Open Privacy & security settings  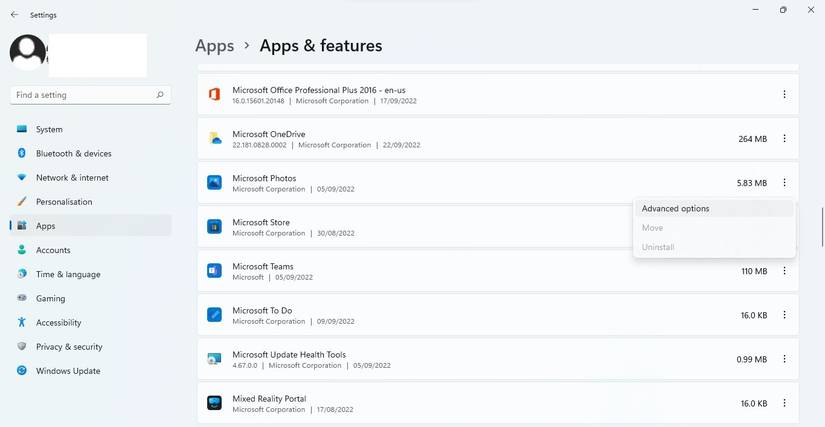[x=69, y=347]
